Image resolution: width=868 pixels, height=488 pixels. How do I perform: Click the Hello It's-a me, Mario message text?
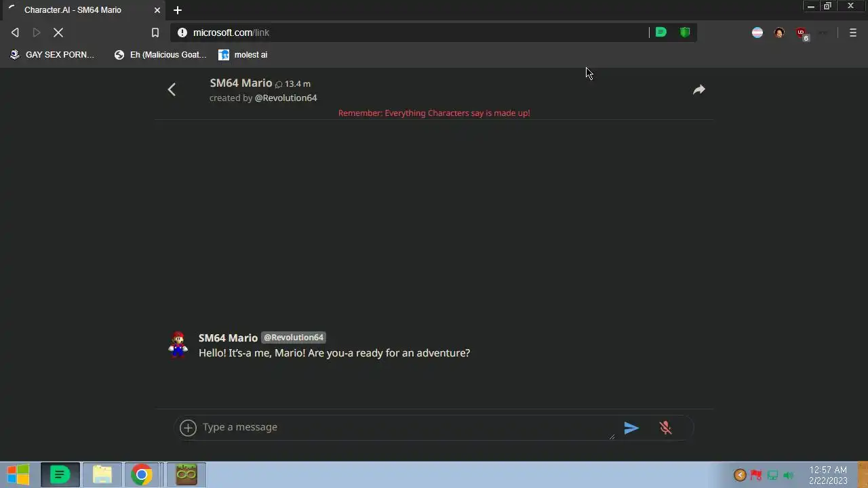334,353
